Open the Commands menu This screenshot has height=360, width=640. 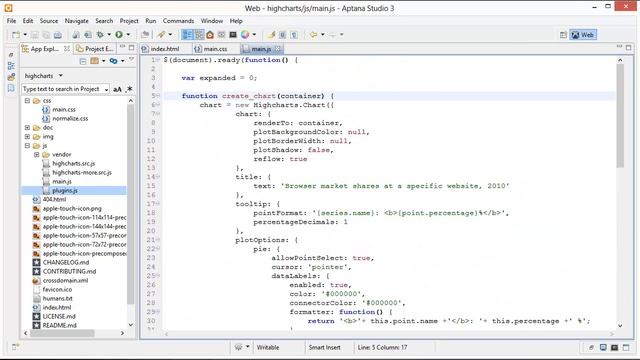pos(178,21)
